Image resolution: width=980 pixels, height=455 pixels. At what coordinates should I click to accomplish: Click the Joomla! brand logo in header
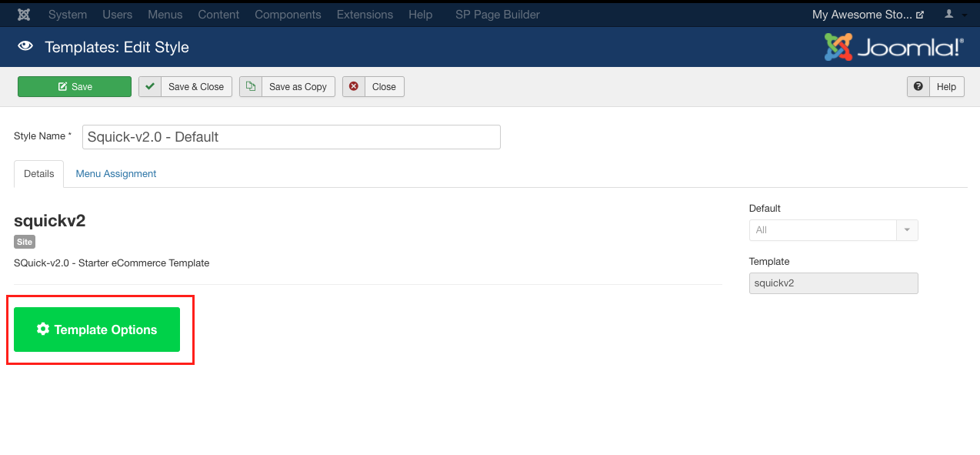coord(893,47)
